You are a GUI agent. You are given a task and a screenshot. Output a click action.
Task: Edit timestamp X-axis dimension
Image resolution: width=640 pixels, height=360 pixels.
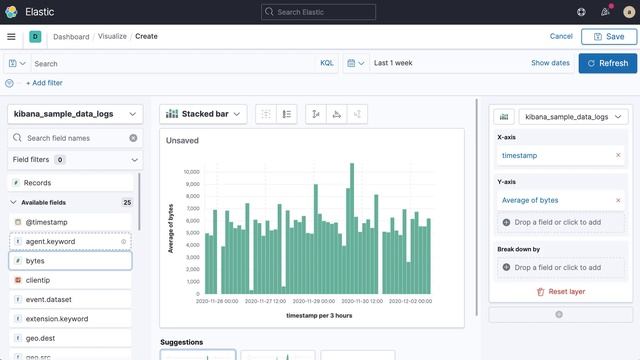pyautogui.click(x=519, y=155)
